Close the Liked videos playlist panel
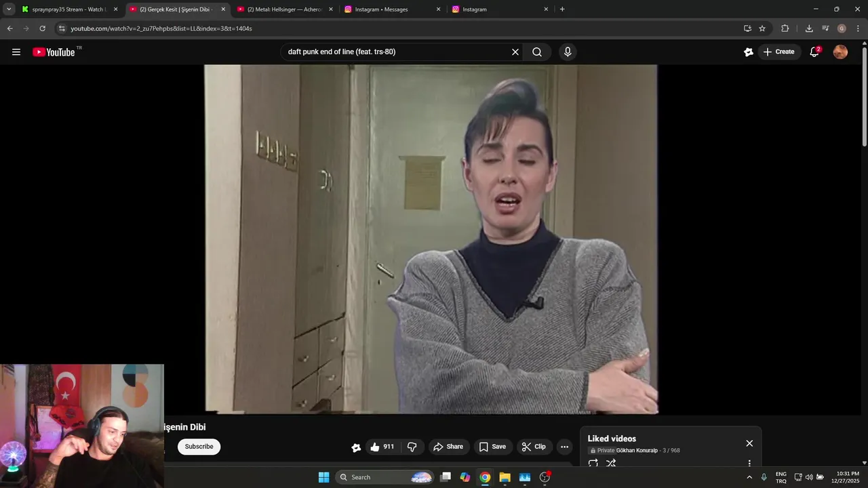This screenshot has width=868, height=488. pos(749,443)
